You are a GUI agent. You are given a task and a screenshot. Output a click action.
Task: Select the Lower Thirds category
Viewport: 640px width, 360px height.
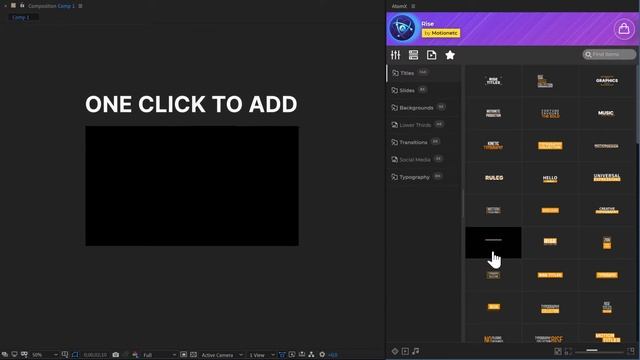coord(424,125)
